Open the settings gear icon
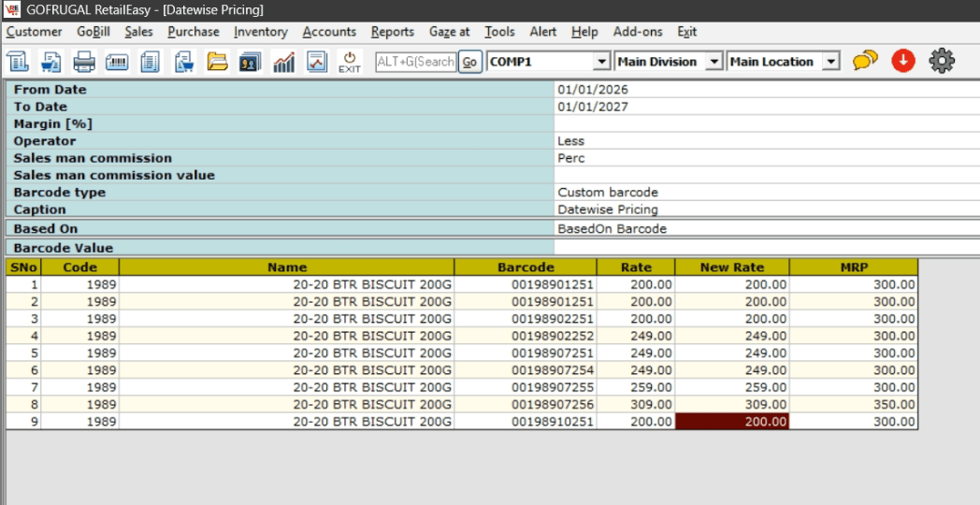Screen dimensions: 980x505 [x=941, y=62]
